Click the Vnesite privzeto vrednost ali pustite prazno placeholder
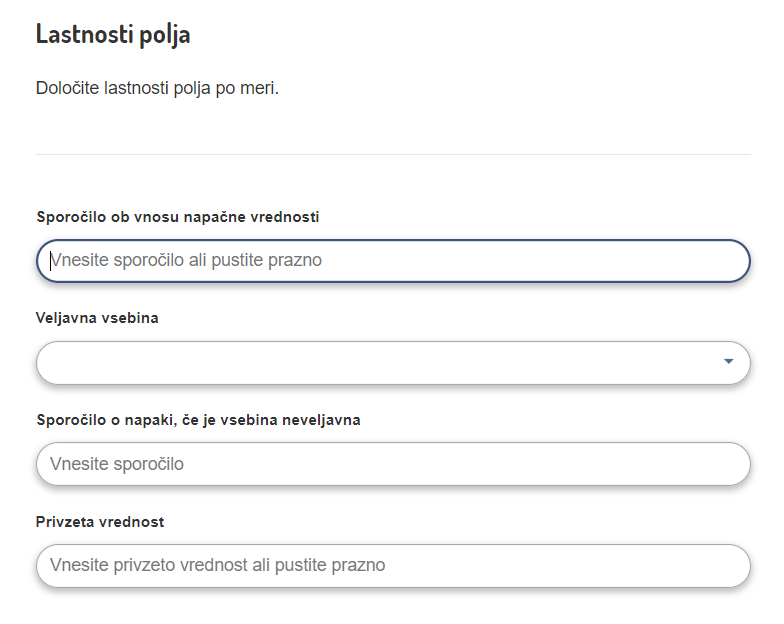This screenshot has width=784, height=624. pyautogui.click(x=217, y=565)
